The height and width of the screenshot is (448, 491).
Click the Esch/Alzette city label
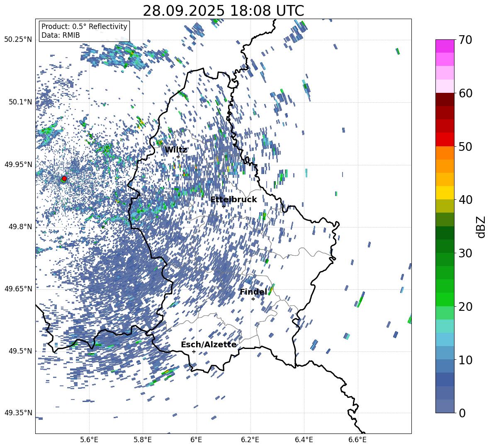pyautogui.click(x=209, y=345)
